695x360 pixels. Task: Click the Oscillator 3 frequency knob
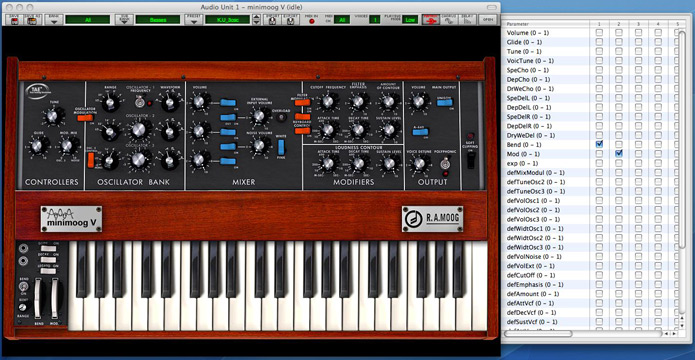[139, 159]
